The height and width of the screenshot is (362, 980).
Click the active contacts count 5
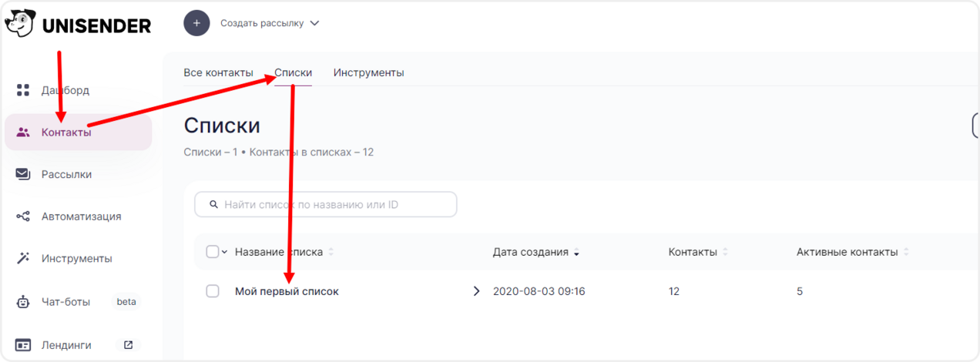(x=800, y=291)
